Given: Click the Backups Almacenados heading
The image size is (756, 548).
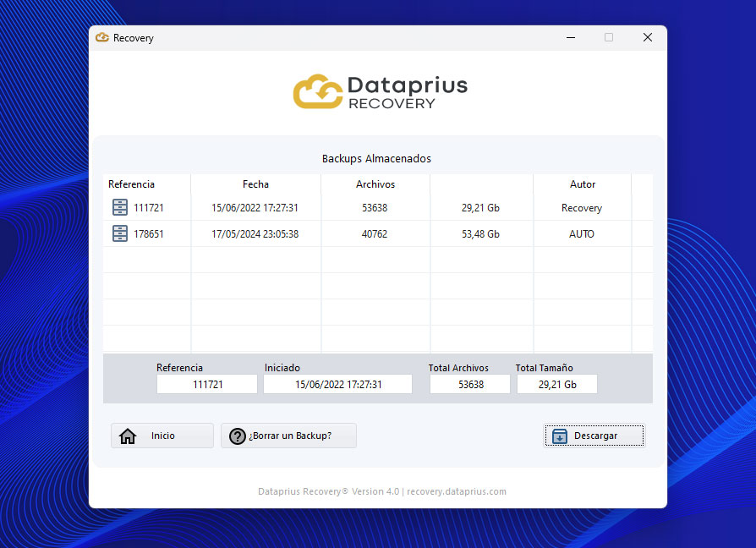Looking at the screenshot, I should click(x=376, y=159).
